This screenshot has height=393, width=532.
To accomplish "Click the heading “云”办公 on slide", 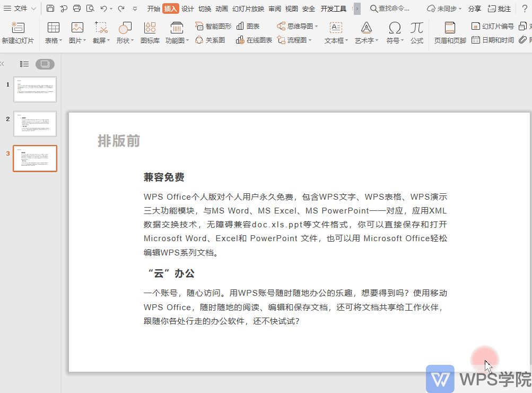I will [x=171, y=274].
